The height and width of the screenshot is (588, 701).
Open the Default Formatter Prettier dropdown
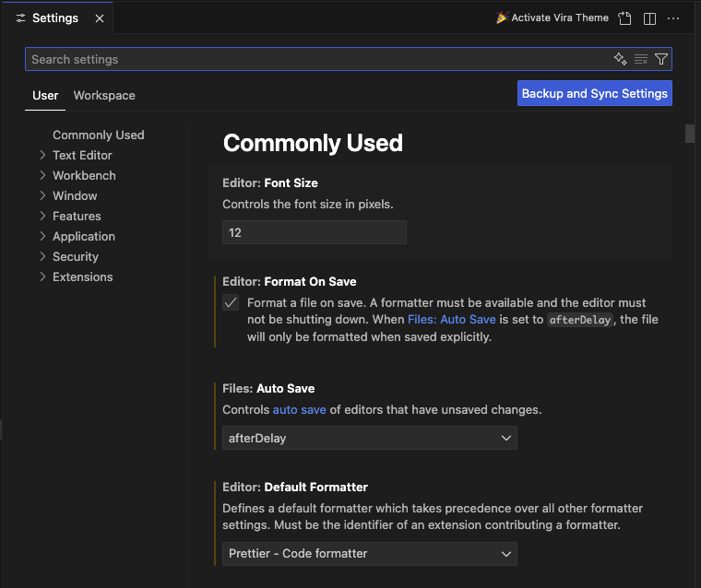370,554
